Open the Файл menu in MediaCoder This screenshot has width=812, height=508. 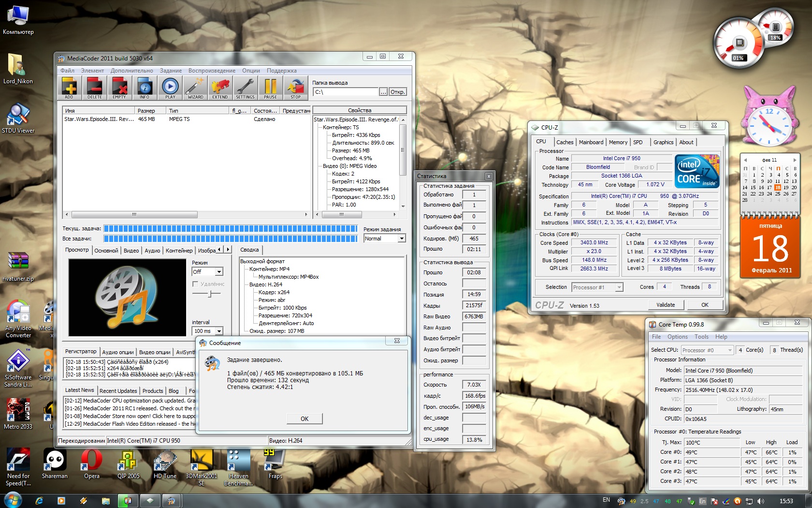(67, 71)
